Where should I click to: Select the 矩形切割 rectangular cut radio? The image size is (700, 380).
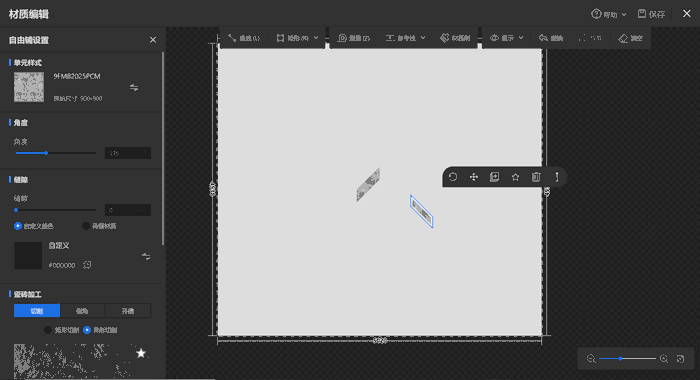[48, 330]
